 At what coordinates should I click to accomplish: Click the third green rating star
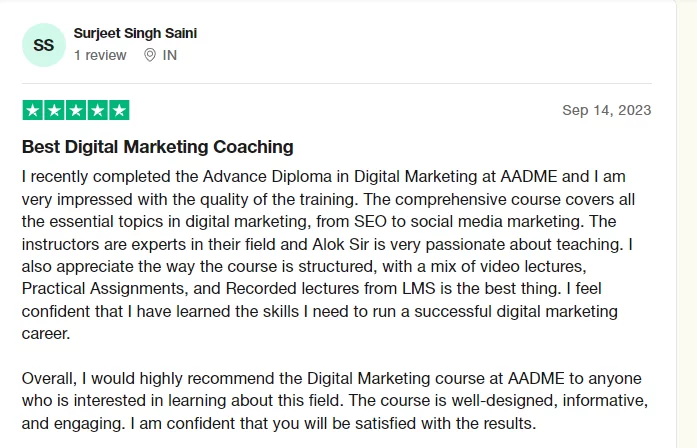click(76, 110)
